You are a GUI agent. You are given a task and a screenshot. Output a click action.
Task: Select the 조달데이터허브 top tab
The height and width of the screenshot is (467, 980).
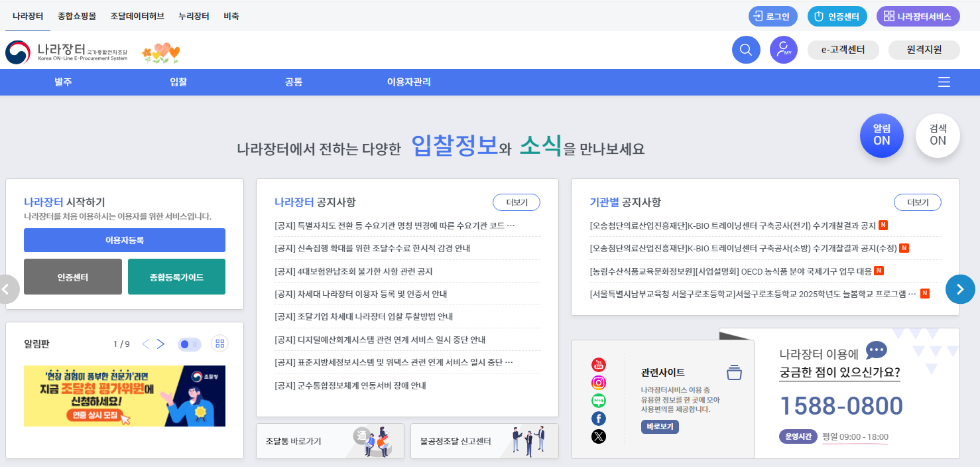coord(137,16)
